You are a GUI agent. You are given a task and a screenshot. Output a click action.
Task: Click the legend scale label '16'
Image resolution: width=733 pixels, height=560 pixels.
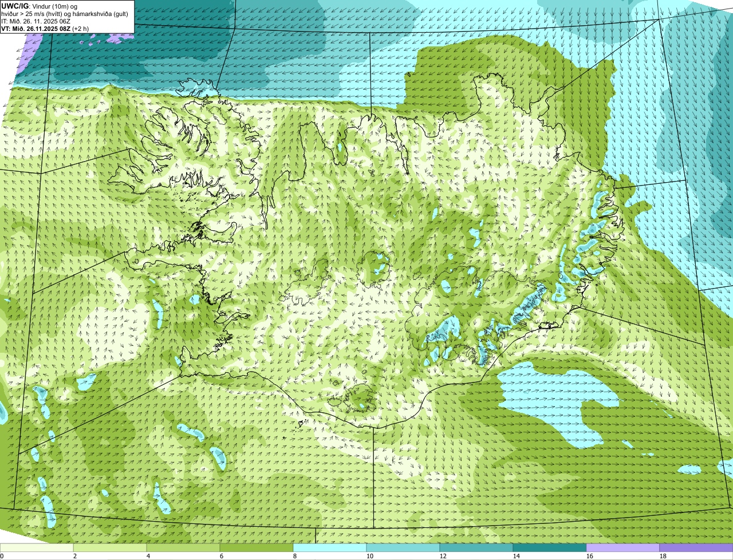click(x=590, y=556)
